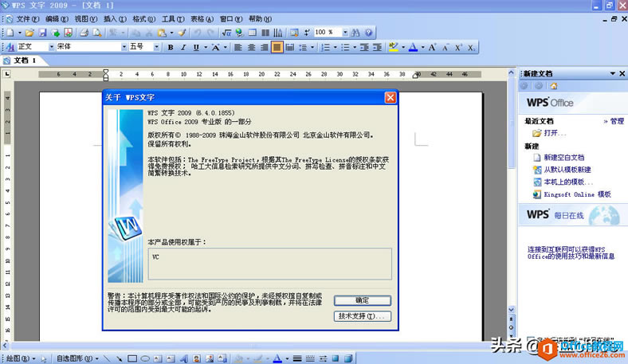This screenshot has height=364, width=628.
Task: Click the 打开... link in recent documents
Action: point(555,133)
